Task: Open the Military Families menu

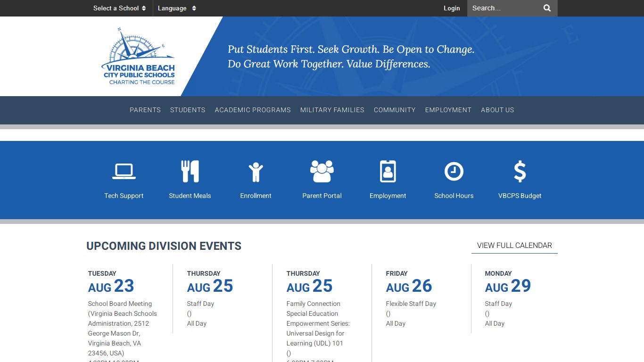Action: [332, 110]
